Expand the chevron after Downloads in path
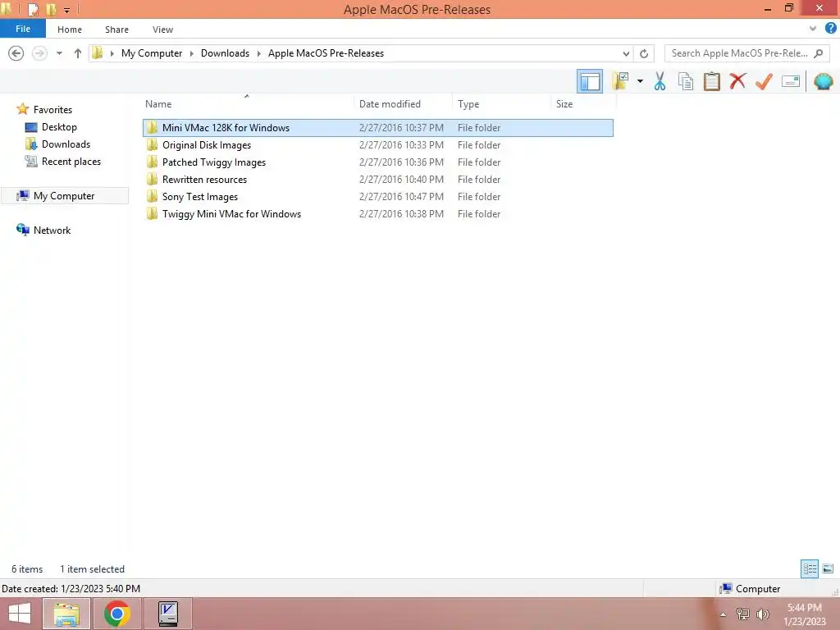The image size is (840, 630). coord(258,53)
